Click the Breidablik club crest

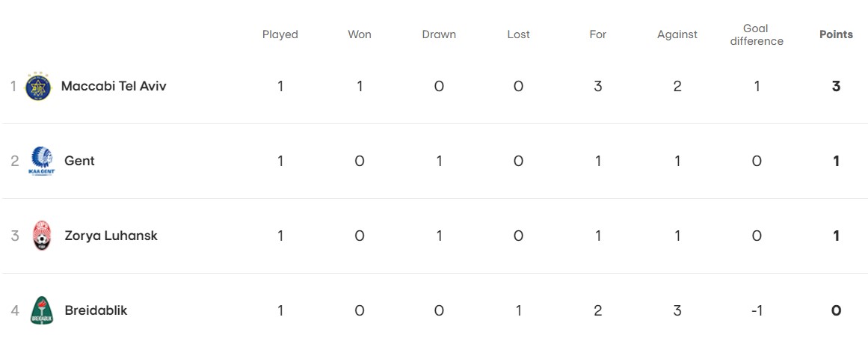point(42,310)
